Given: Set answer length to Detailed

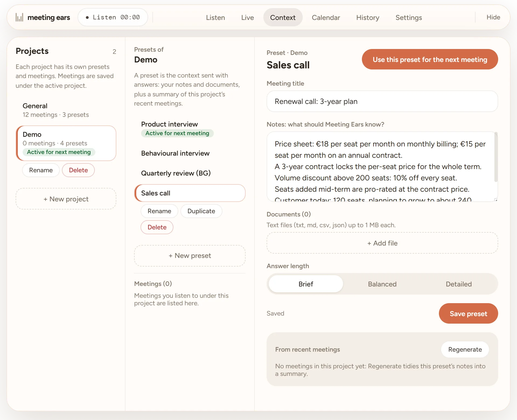Looking at the screenshot, I should point(459,284).
